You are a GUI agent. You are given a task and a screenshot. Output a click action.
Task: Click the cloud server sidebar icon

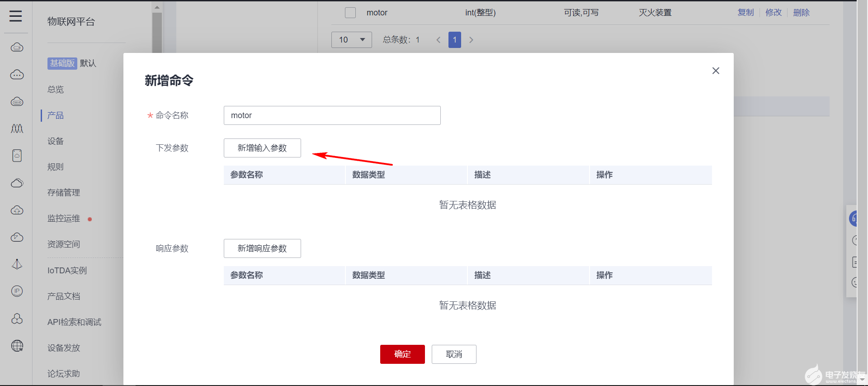[17, 101]
